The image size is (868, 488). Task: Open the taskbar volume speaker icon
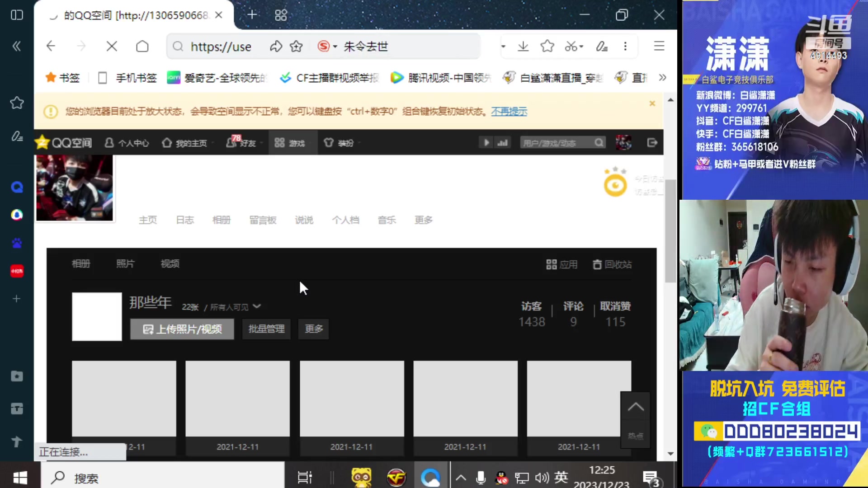542,477
